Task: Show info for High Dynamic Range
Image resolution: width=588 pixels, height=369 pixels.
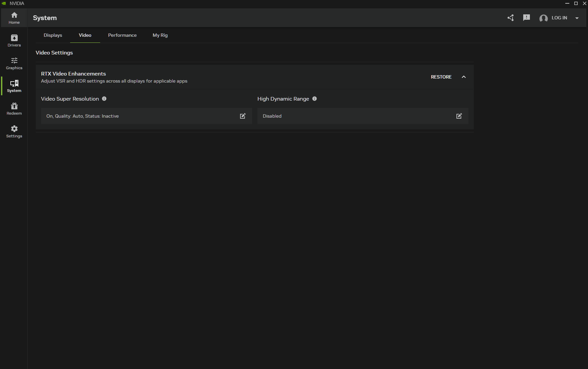Action: point(315,99)
